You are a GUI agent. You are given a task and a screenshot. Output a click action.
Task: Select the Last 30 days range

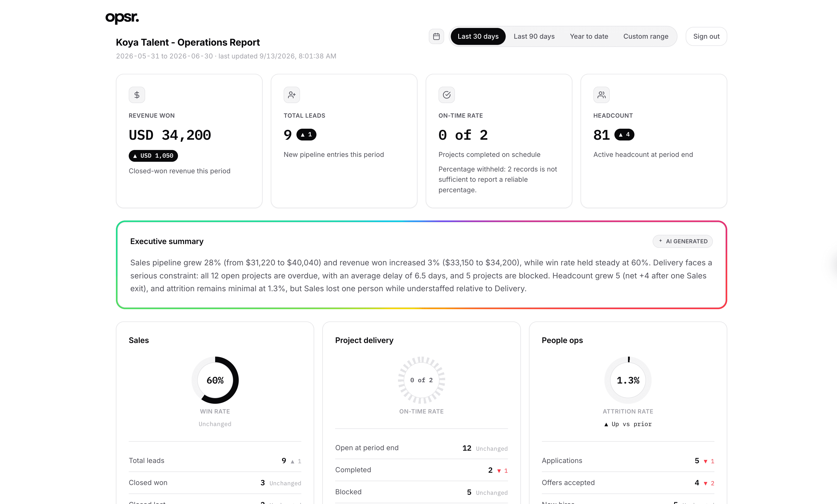(x=478, y=36)
